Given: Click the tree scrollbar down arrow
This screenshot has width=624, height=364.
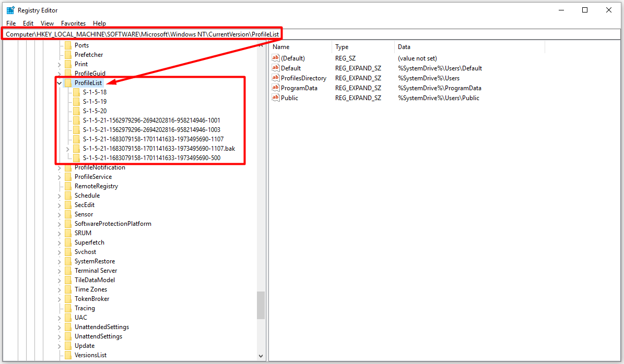Looking at the screenshot, I should [x=261, y=356].
